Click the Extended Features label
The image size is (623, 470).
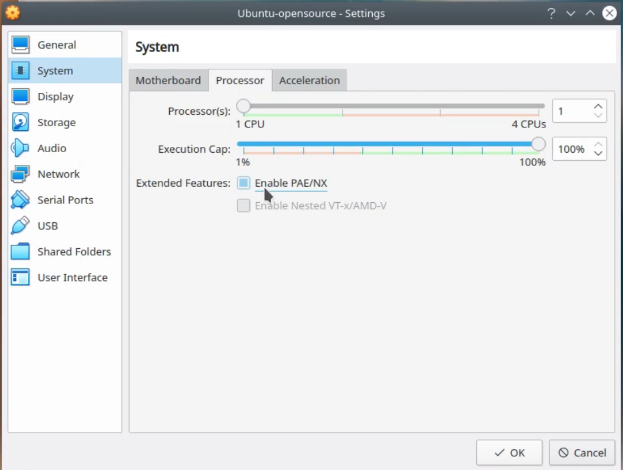[183, 183]
